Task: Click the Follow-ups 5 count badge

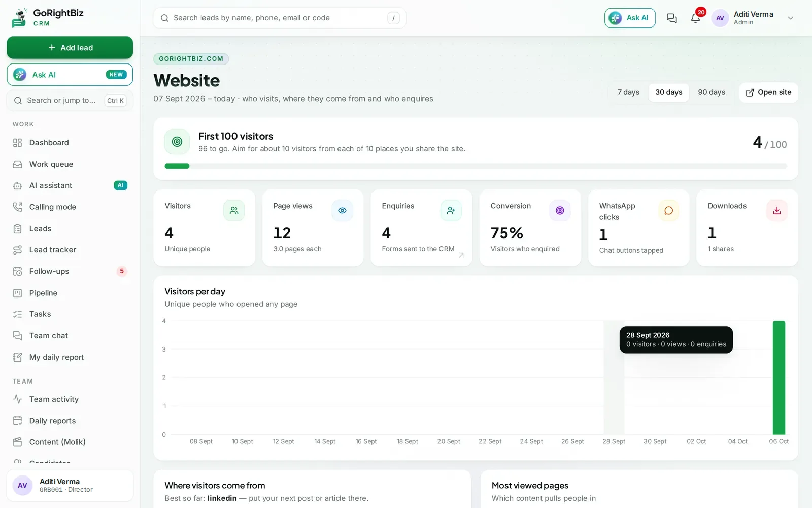Action: coord(121,271)
